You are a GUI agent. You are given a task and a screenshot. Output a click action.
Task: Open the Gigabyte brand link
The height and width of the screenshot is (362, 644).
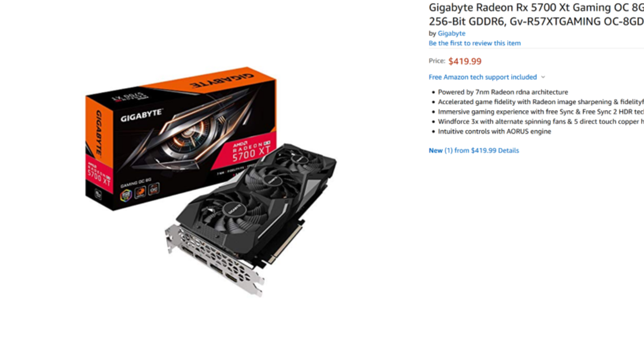(x=451, y=33)
